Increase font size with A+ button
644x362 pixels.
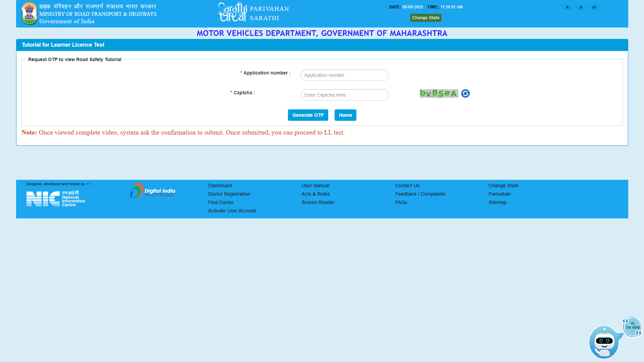(594, 7)
